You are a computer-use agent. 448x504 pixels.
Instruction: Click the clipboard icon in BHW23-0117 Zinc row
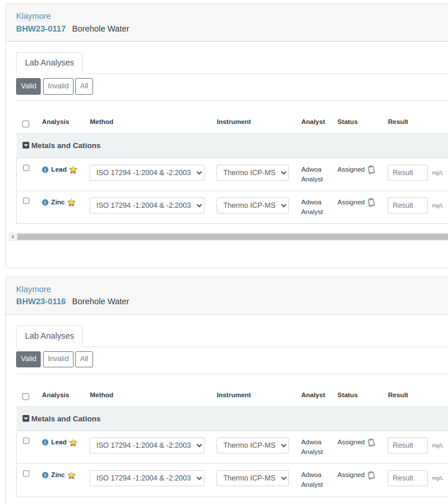[371, 203]
